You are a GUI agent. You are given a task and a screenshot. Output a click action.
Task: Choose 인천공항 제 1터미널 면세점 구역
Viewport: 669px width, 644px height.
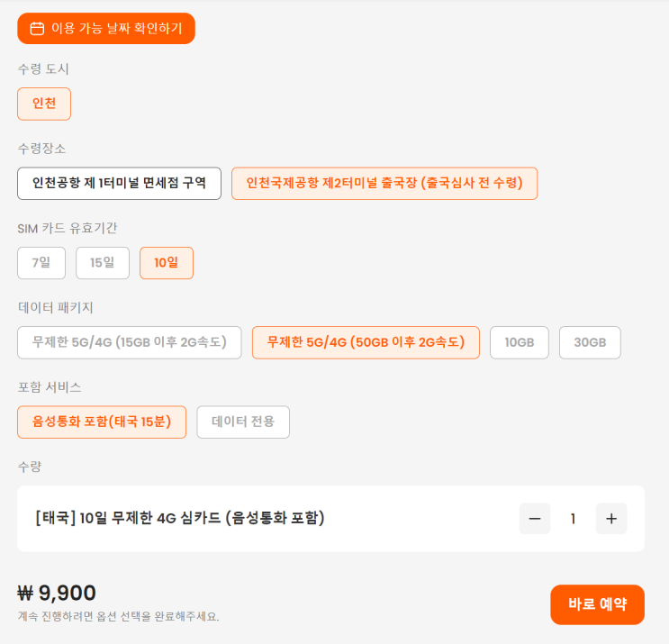119,184
